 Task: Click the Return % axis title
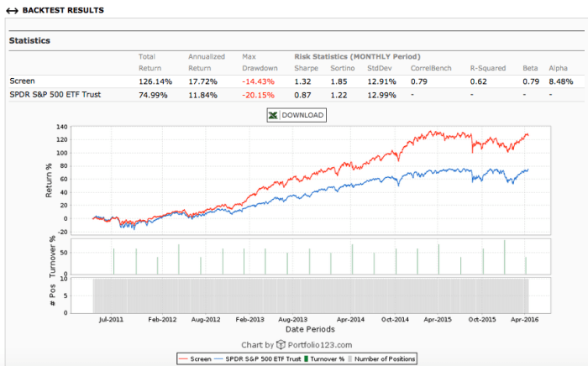(x=49, y=180)
